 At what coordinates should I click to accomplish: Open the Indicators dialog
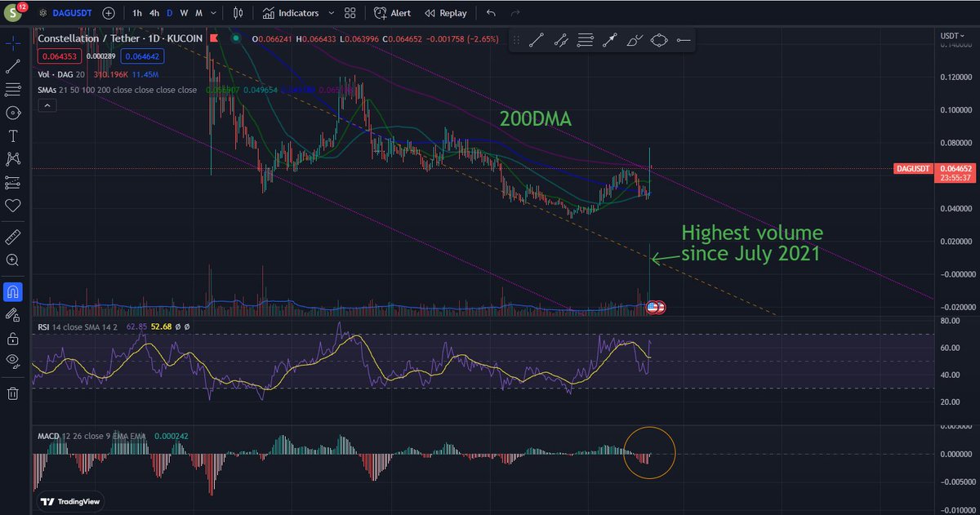291,13
